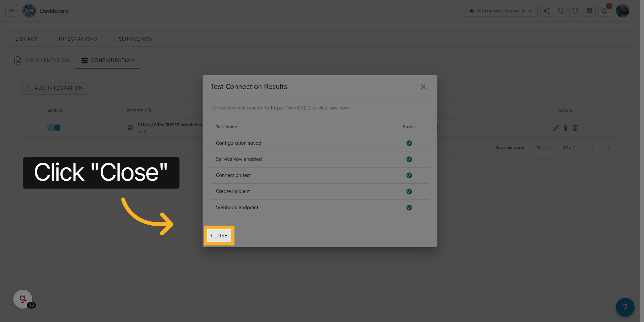The image size is (644, 322).
Task: Click the AI sparkles assistant icon
Action: 546,10
